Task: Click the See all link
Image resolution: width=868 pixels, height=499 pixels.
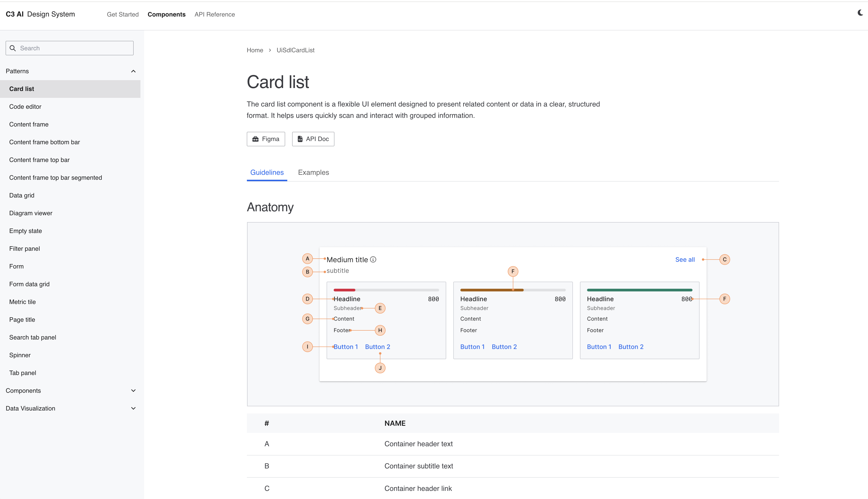Action: (685, 260)
